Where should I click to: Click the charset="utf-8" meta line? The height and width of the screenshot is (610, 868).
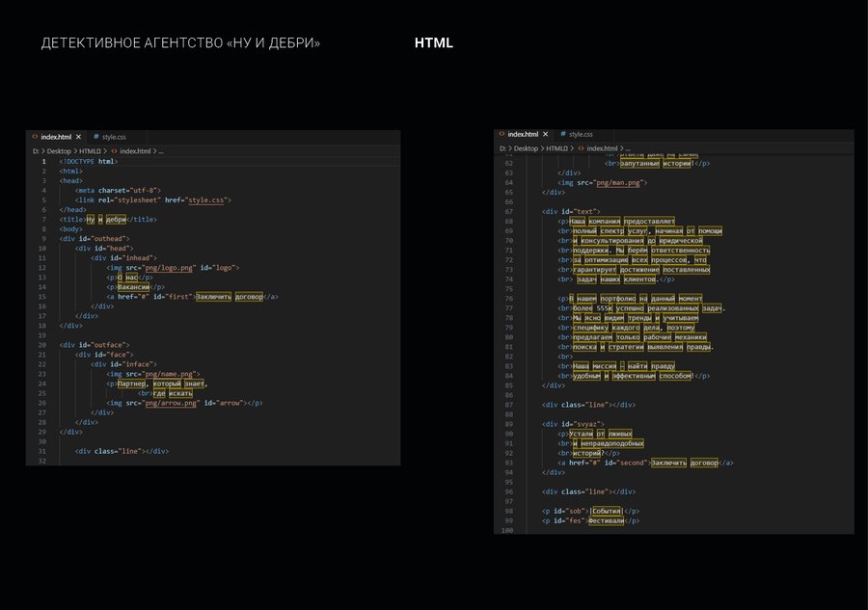(x=118, y=190)
